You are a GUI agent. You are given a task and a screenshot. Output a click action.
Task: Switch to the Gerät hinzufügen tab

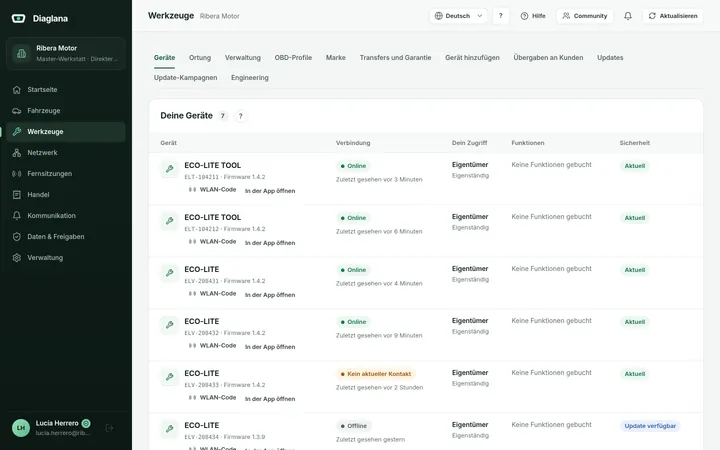(x=472, y=58)
